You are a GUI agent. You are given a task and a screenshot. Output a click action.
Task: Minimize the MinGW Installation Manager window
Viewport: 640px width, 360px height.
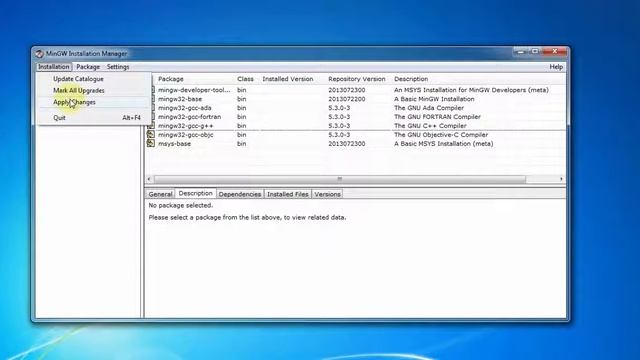[521, 51]
